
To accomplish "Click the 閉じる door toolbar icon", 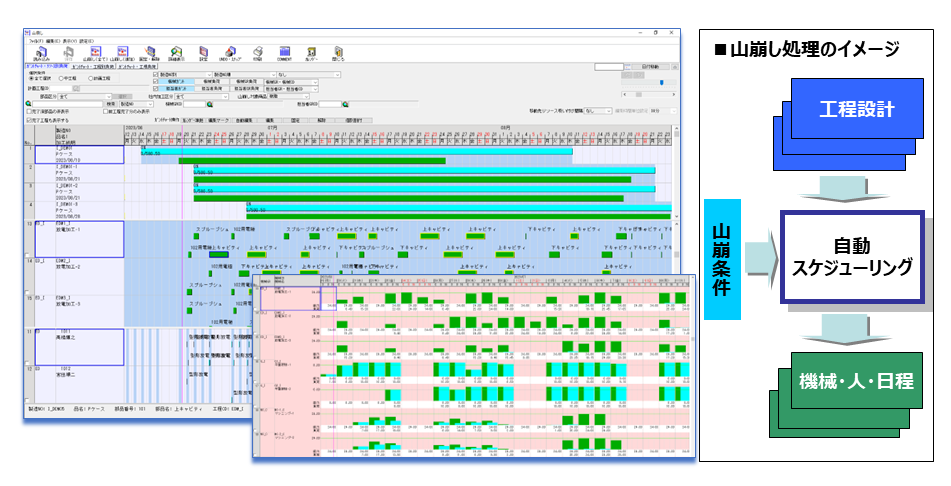I will tap(338, 53).
